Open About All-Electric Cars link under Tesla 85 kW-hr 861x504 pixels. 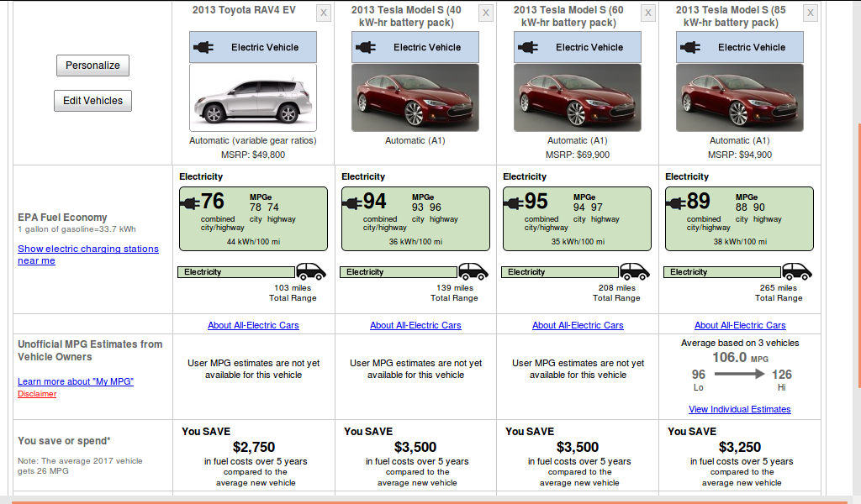click(x=740, y=325)
